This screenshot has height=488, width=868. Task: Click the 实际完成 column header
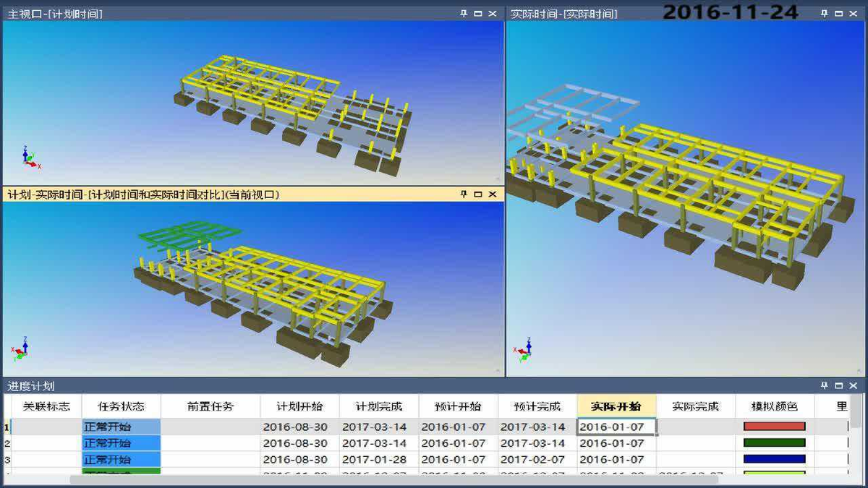tap(695, 406)
